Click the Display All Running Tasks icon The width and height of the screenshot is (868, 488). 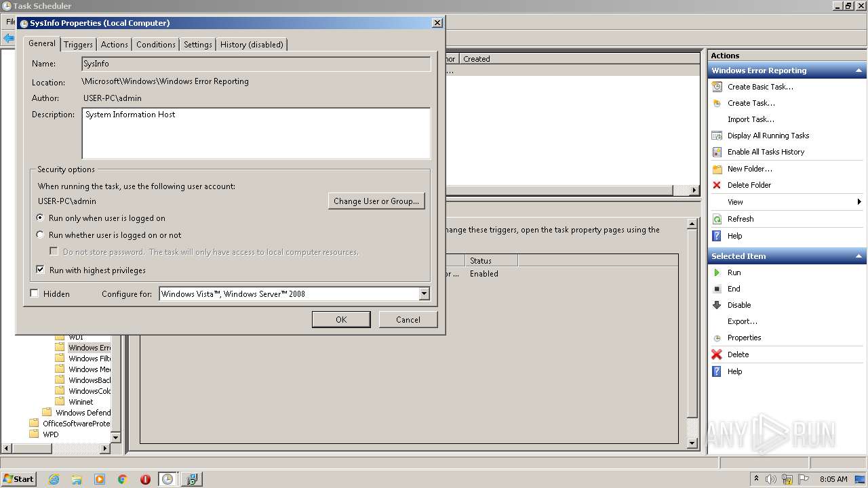tap(717, 136)
